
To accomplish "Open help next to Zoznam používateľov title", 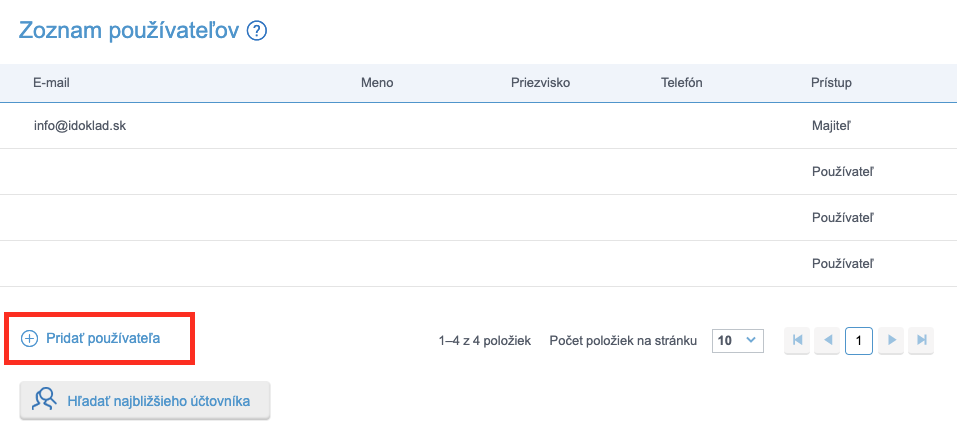I will (258, 31).
